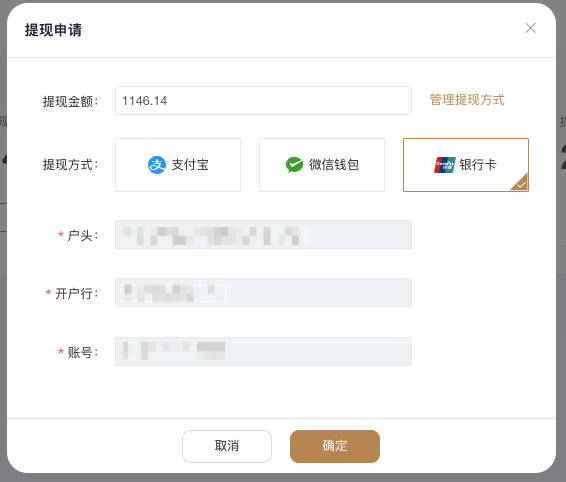Click the green WeChat logo icon
Image resolution: width=566 pixels, height=482 pixels.
(295, 165)
